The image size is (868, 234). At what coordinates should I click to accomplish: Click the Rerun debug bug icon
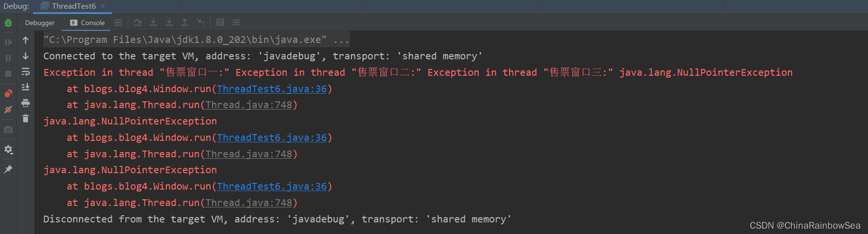click(8, 23)
